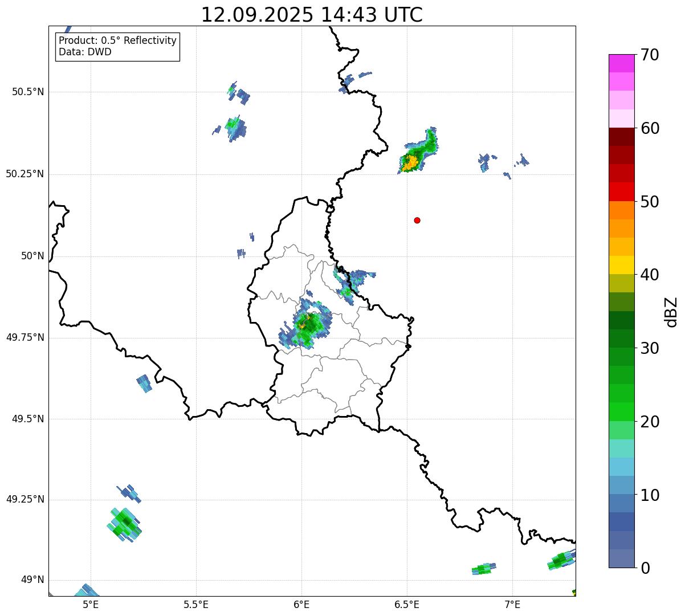Click the 'Product: 0.5° Reflectivity' text
Viewport: 685px width, 616px height.
tap(117, 41)
